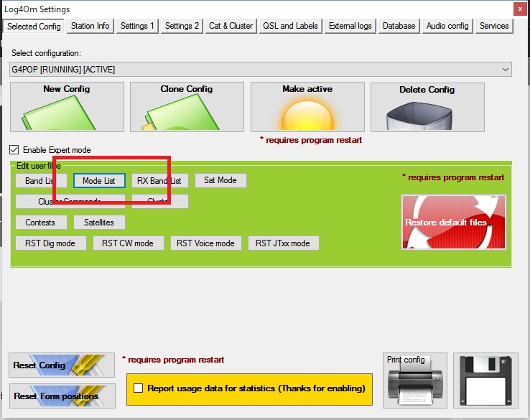Click the RST CW mode button
The width and height of the screenshot is (530, 420).
pyautogui.click(x=128, y=243)
